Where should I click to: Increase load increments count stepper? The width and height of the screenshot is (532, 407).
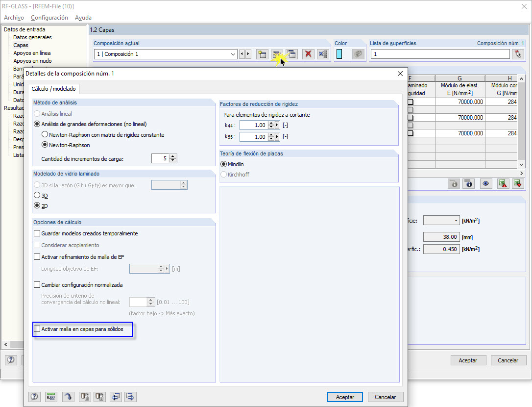(x=173, y=156)
